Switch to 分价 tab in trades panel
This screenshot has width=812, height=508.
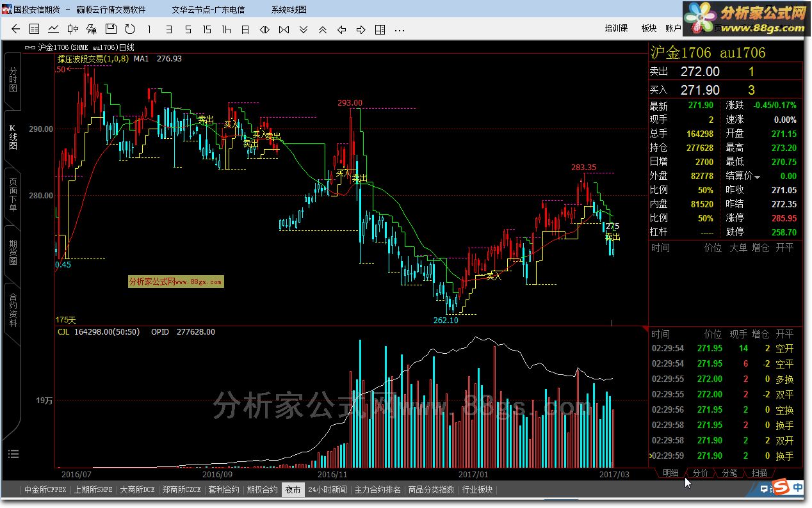[701, 473]
